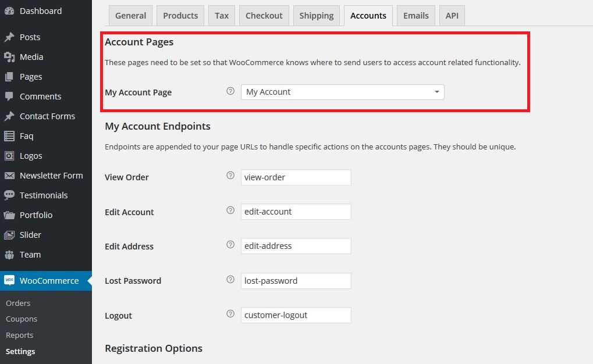Open the Coupons submenu link
The height and width of the screenshot is (364, 593).
(x=22, y=319)
